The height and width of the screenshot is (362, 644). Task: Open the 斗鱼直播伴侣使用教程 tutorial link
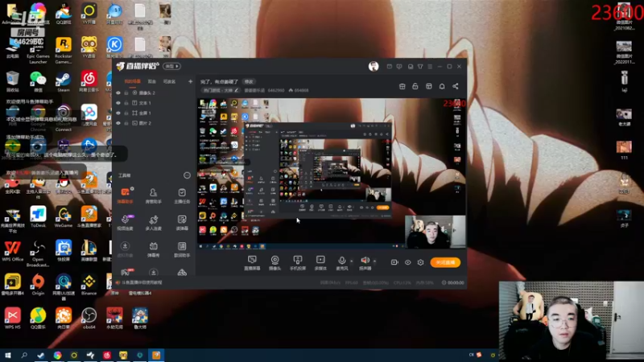(x=139, y=283)
